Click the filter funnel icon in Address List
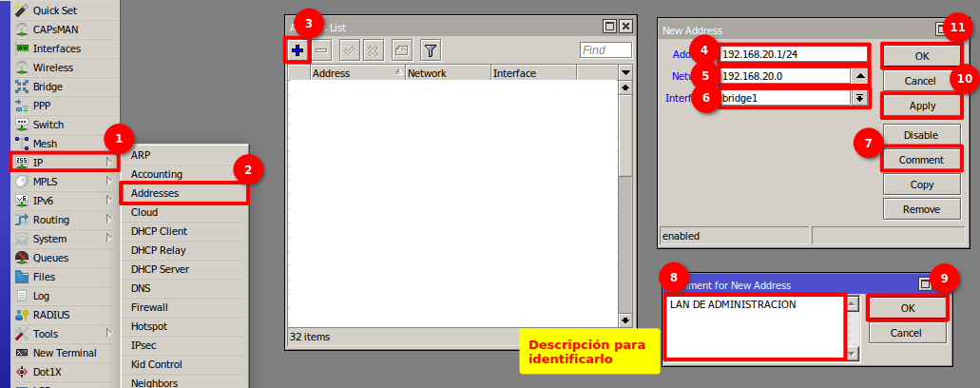Viewport: 980px width, 388px height. point(430,50)
